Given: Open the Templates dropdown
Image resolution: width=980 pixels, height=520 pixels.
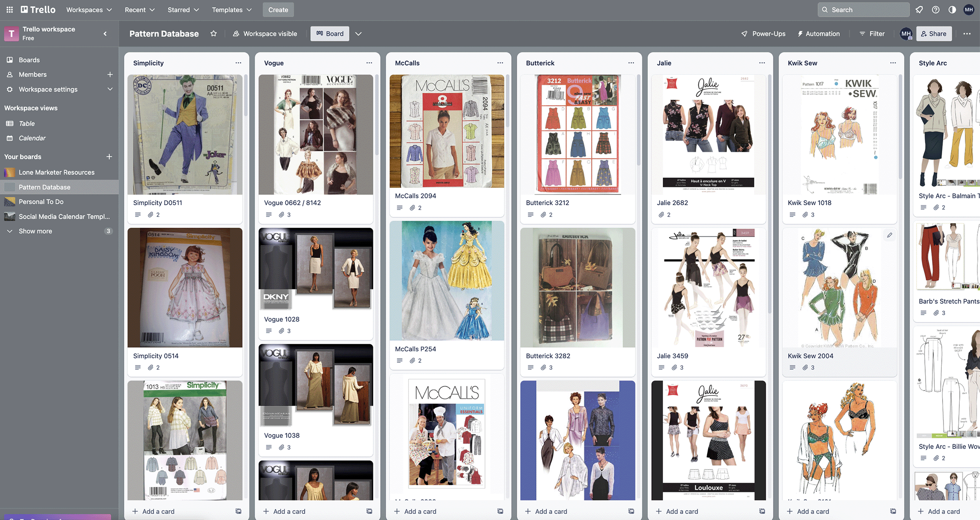Looking at the screenshot, I should pos(232,10).
